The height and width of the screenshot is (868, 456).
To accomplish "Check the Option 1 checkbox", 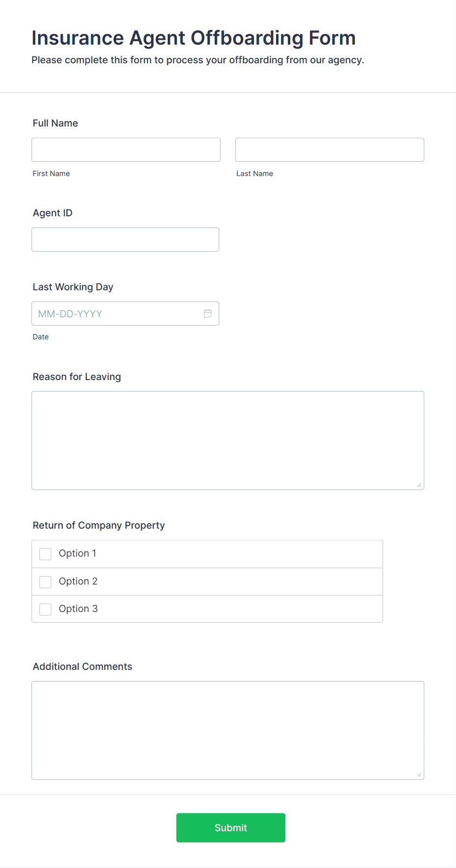I will (x=45, y=554).
